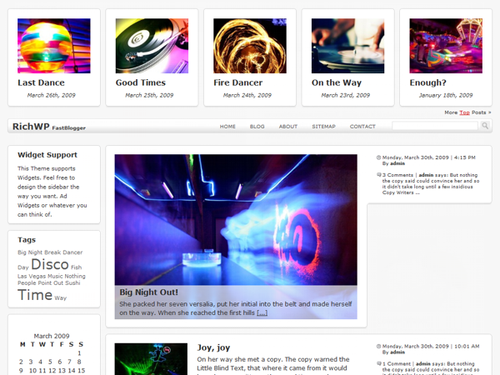This screenshot has width=500, height=375.
Task: Click the date January 18th, 2009
Action: 446,95
